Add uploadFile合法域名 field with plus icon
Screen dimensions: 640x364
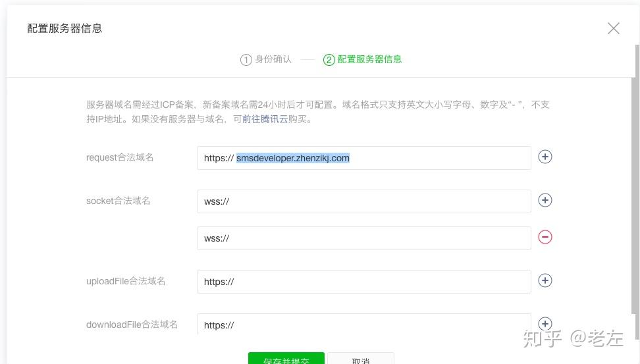tap(545, 281)
